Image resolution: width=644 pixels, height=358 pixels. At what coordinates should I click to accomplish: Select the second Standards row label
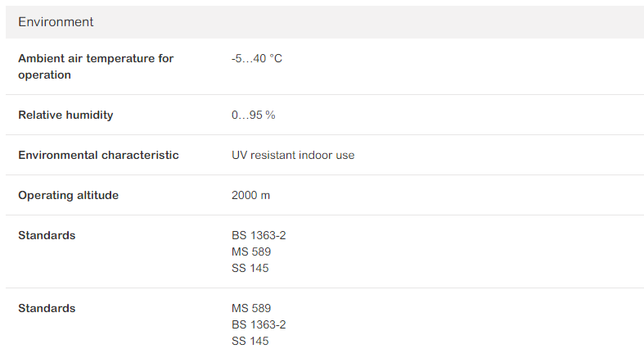(x=47, y=308)
